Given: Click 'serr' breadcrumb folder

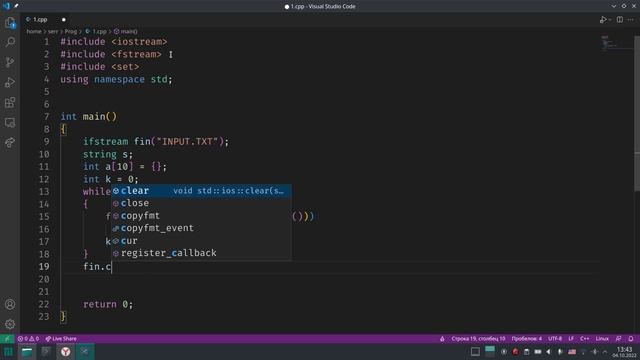Looking at the screenshot, I should 53,31.
